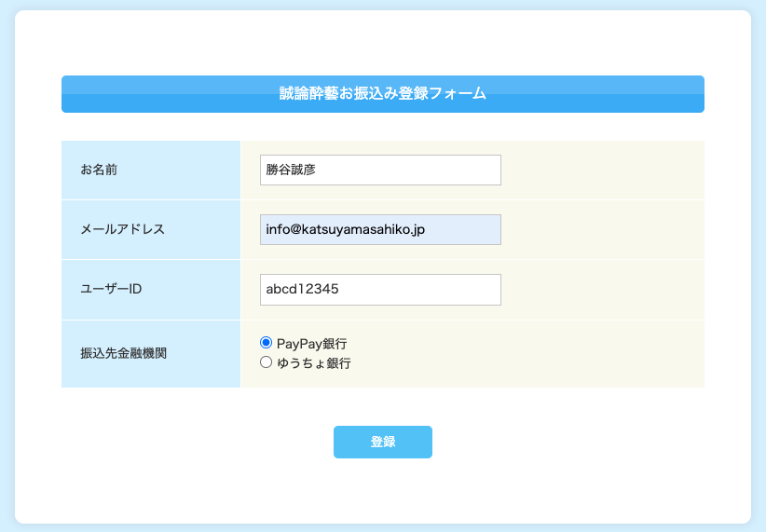Place cursor in the 勝谷誠彦 text
Viewport: 766px width, 532px height.
pos(291,170)
